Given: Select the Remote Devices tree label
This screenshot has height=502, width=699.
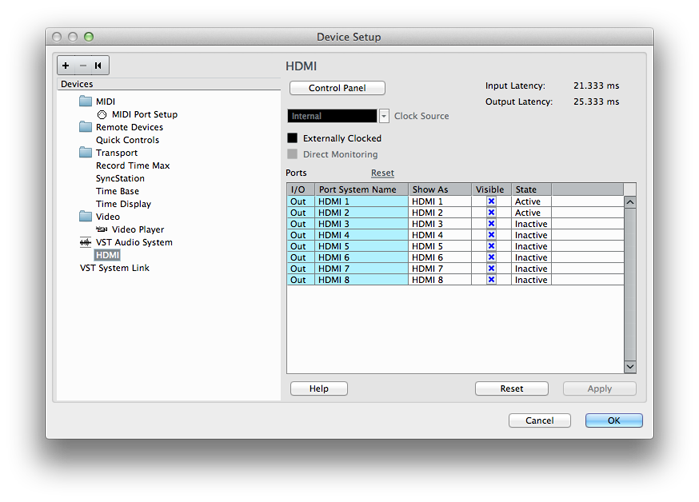Looking at the screenshot, I should point(130,127).
